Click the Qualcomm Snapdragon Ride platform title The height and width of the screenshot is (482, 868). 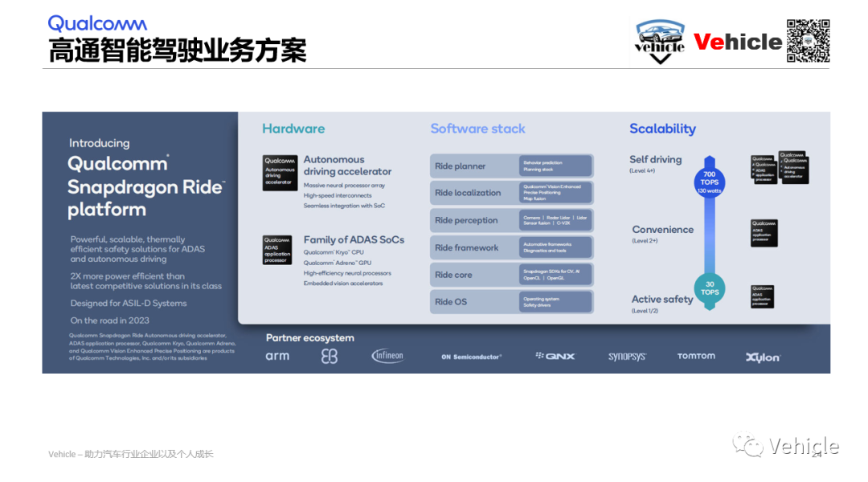coord(146,186)
